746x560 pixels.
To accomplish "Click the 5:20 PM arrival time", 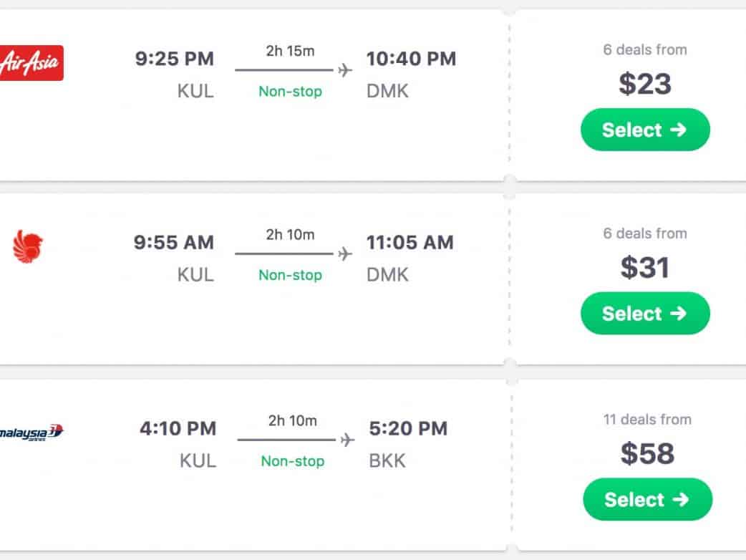I will 408,428.
